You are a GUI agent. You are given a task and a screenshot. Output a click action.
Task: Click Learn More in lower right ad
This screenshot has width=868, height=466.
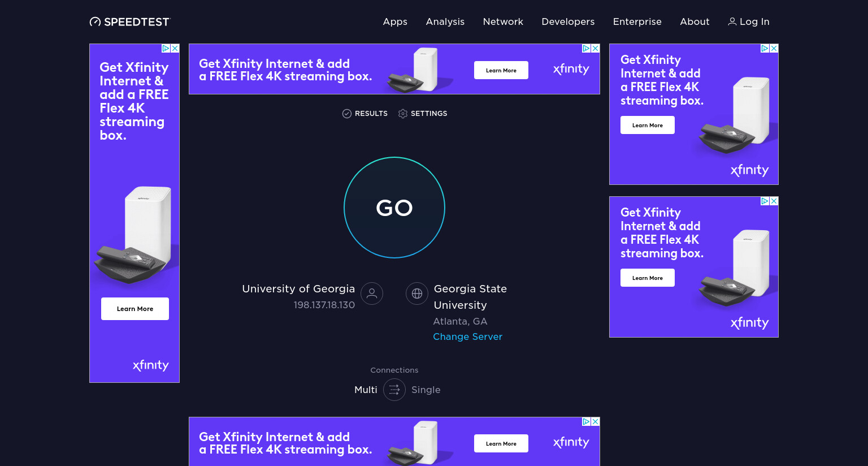648,278
